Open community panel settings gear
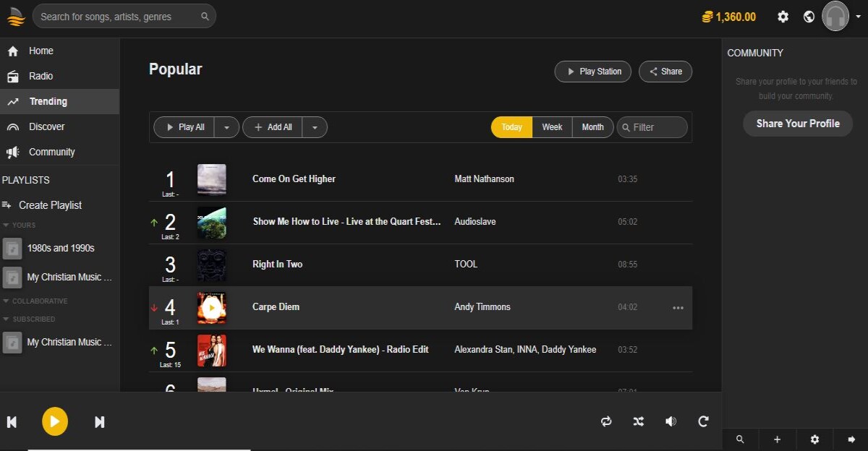 click(815, 439)
